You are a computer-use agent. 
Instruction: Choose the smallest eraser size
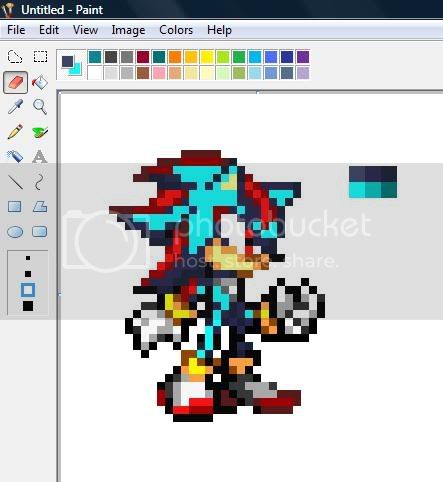(x=28, y=258)
